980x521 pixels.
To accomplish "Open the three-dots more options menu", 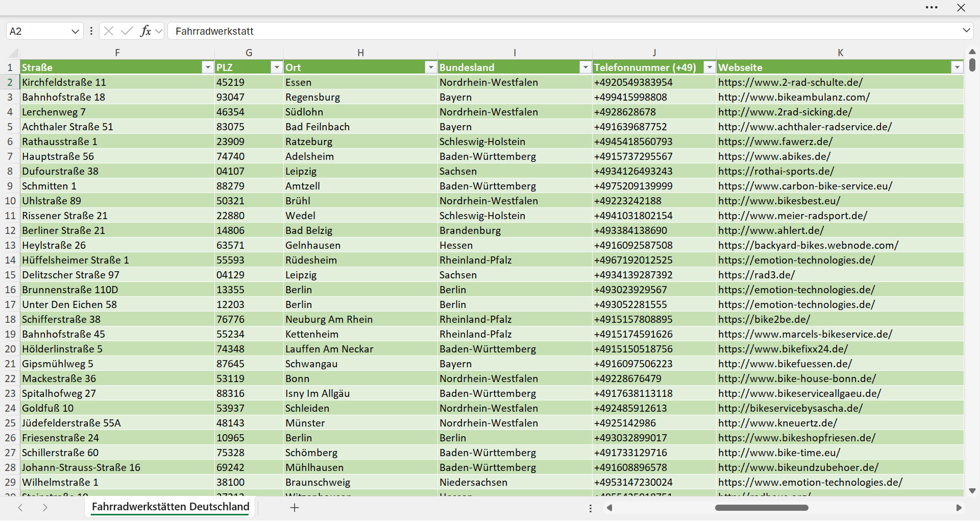I will coord(932,8).
